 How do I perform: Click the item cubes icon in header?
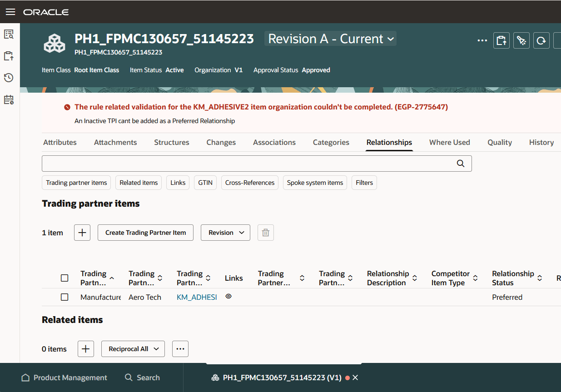55,44
